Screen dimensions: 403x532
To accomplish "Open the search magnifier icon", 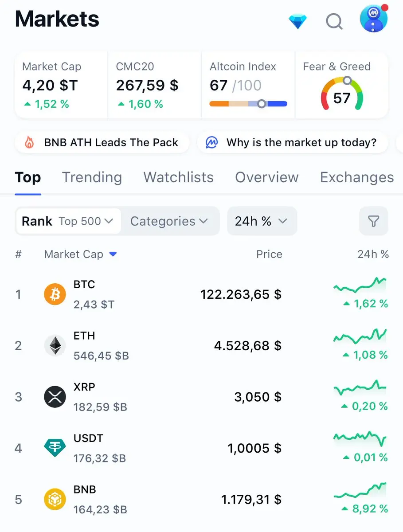I will click(334, 20).
